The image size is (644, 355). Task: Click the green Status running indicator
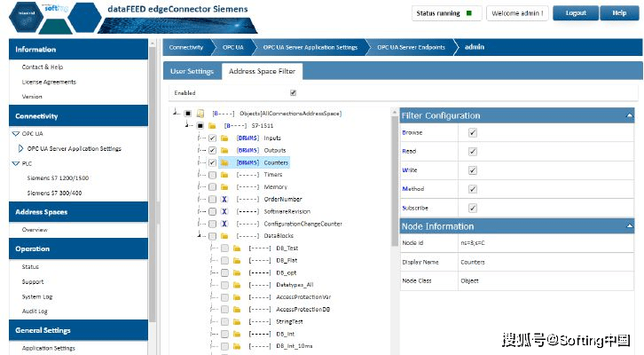pyautogui.click(x=468, y=13)
